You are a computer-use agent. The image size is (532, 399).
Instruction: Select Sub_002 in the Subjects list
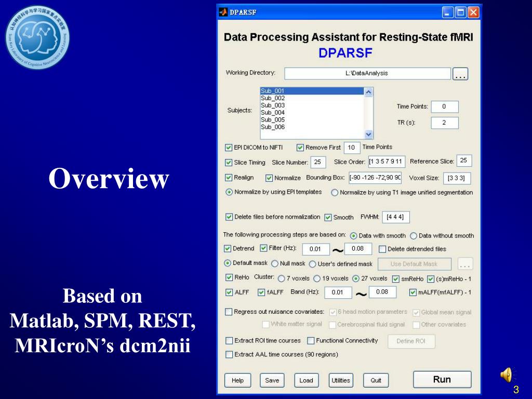312,98
